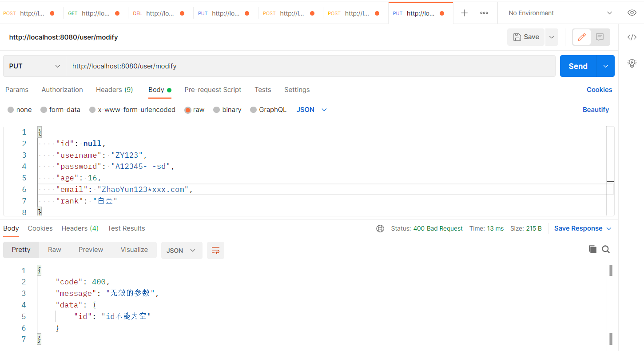Click the environment quick look eye icon
Viewport: 644px width, 351px height.
(x=632, y=13)
